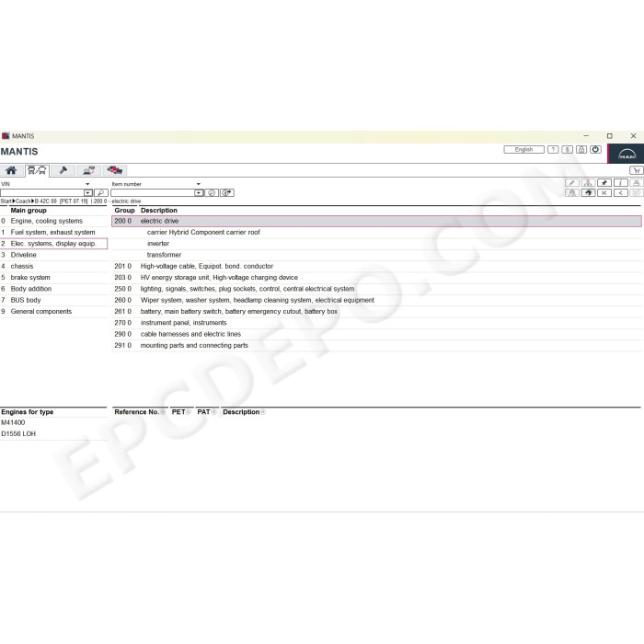The image size is (644, 644).
Task: Select main group BUS body
Action: tap(53, 300)
